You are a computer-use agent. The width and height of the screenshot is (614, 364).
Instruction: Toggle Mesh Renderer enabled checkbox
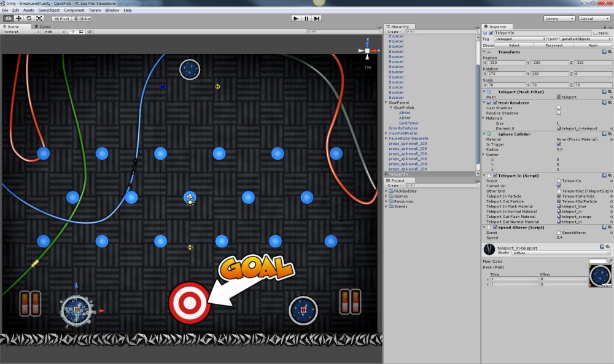495,103
